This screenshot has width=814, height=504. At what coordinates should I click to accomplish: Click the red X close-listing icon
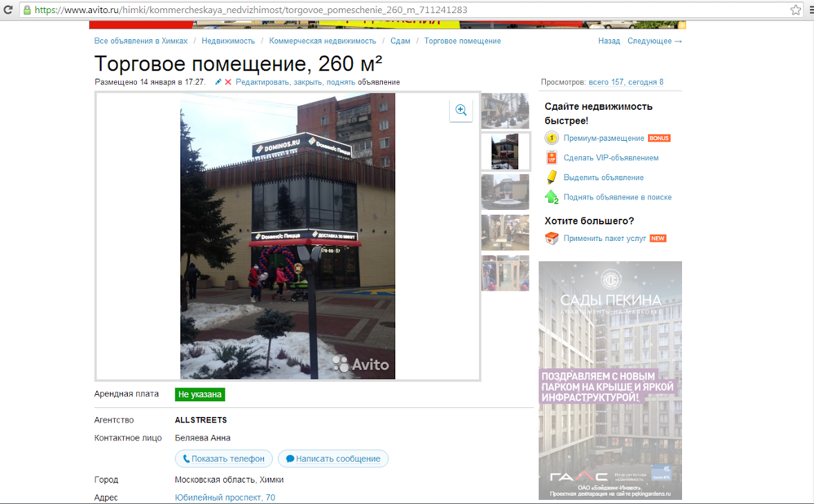coord(228,82)
